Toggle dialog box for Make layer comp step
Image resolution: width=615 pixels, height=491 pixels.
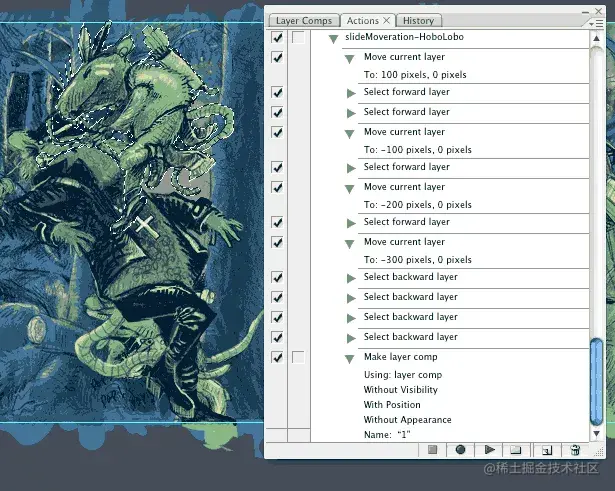click(x=298, y=357)
